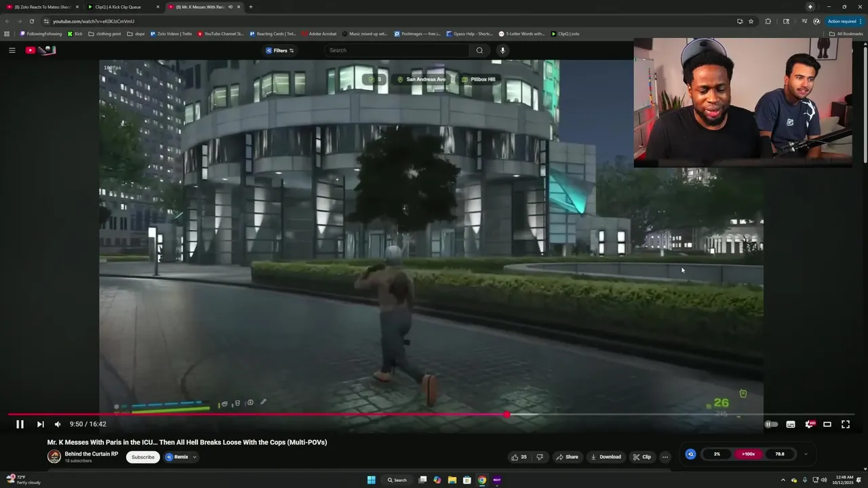Image resolution: width=868 pixels, height=488 pixels.
Task: Mute the playing tab's audio icon
Action: click(x=231, y=7)
